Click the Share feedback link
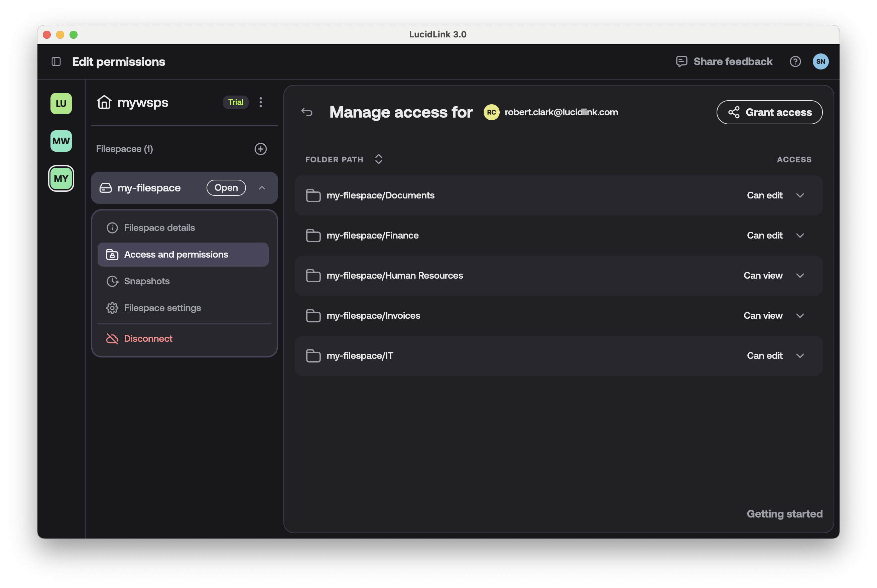877x588 pixels. point(733,61)
